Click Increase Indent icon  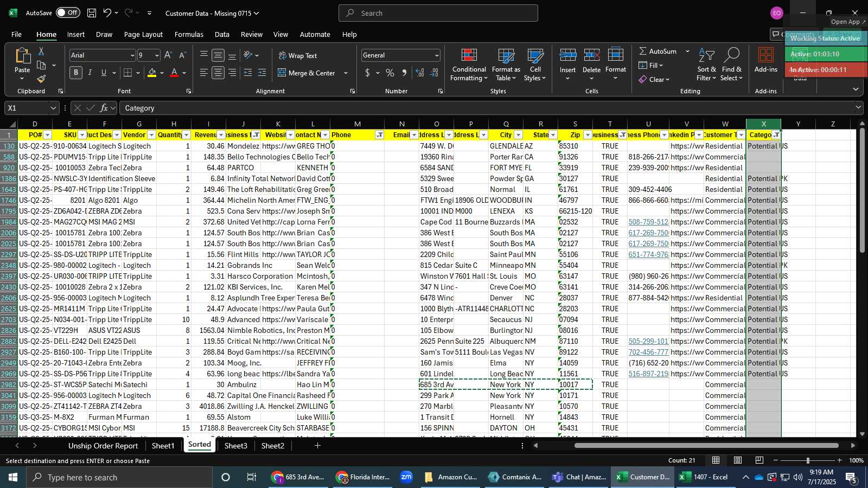(262, 73)
